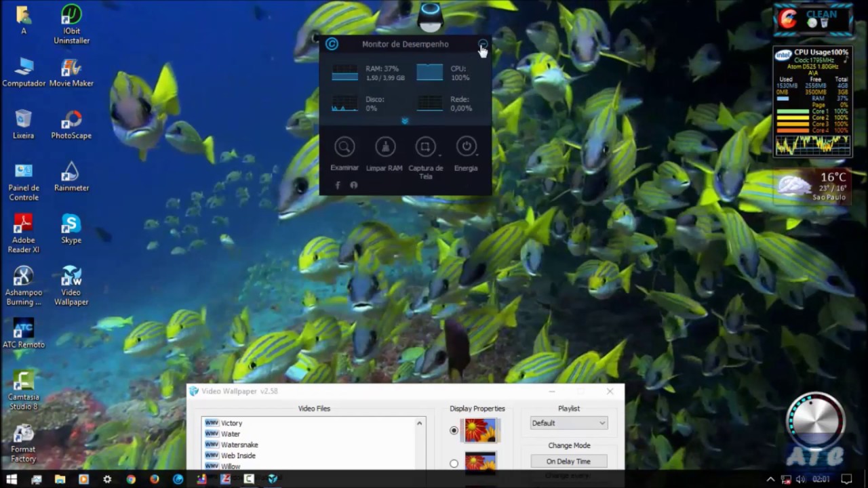Click the CPU usage graph in Monitor de Desempenho
The image size is (868, 488).
(429, 73)
